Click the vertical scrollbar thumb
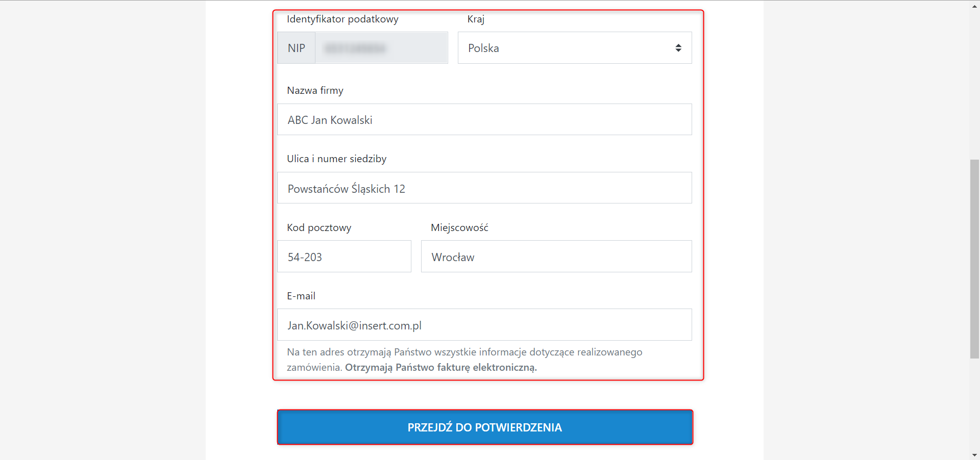The image size is (980, 460). [x=974, y=259]
